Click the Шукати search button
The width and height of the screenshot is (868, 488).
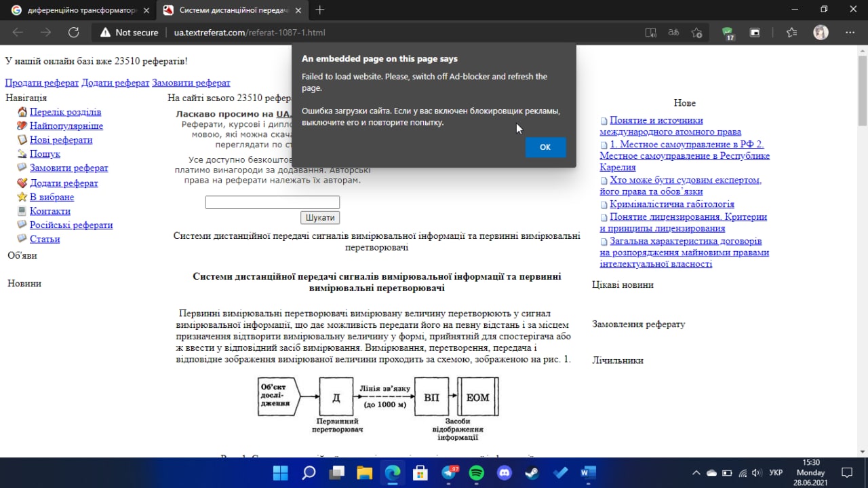tap(320, 217)
